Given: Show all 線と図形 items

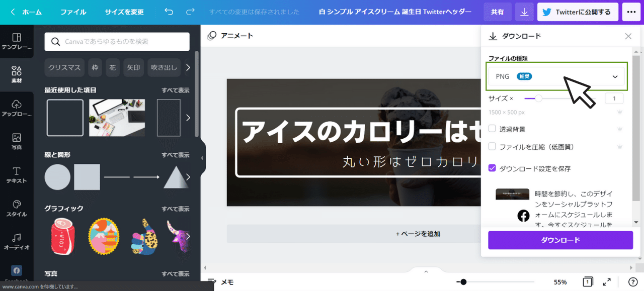Looking at the screenshot, I should (175, 155).
